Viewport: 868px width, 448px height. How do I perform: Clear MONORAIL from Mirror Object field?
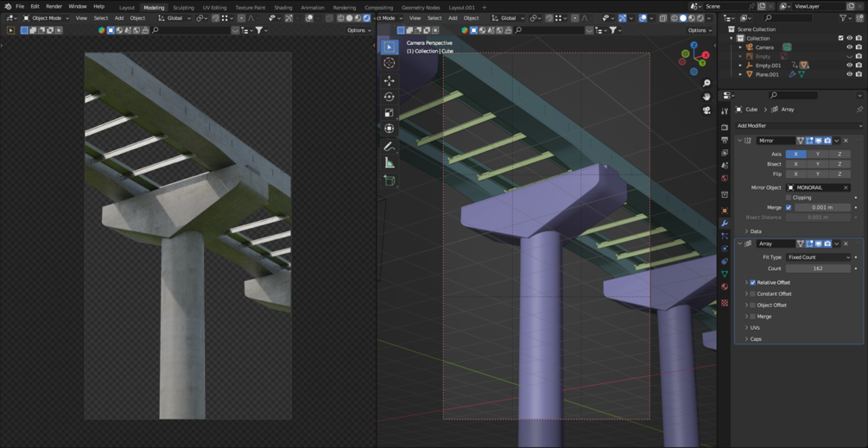tap(846, 187)
